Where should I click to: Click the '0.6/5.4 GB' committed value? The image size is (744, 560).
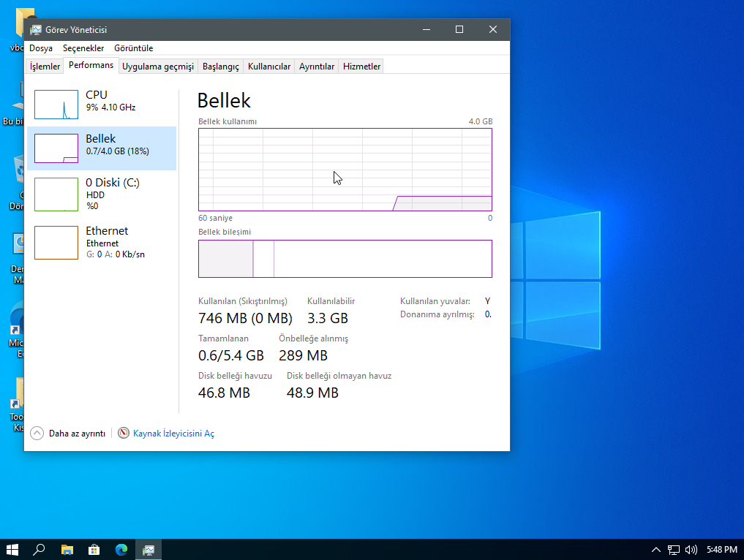[x=230, y=355]
